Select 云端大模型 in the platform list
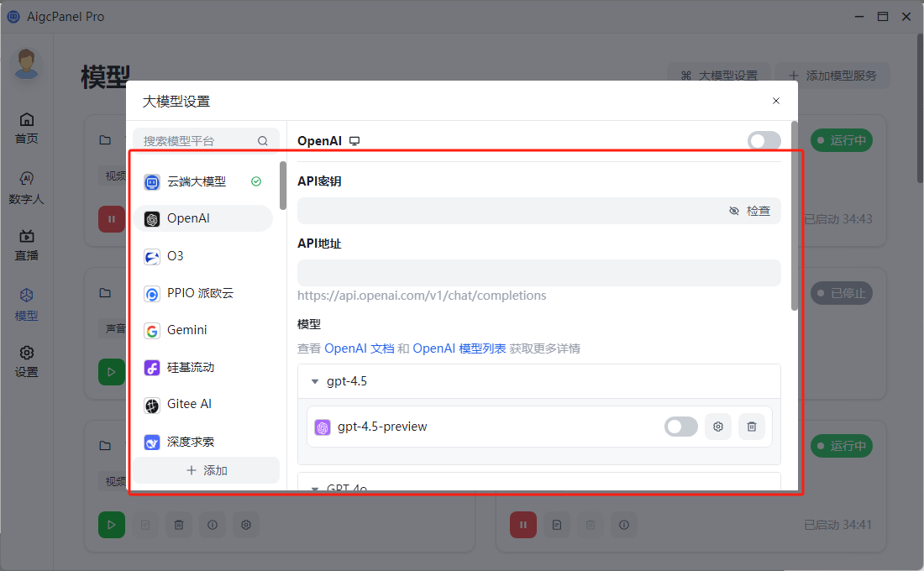The height and width of the screenshot is (571, 924). (x=203, y=181)
